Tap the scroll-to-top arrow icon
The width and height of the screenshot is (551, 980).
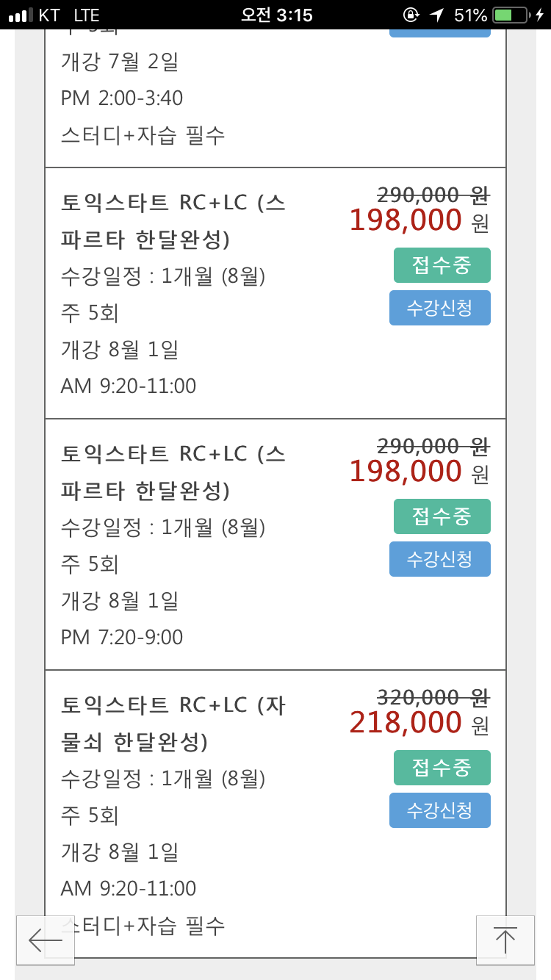[505, 940]
